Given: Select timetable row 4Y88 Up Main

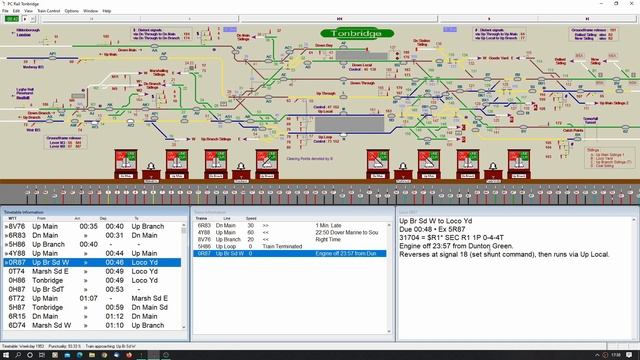Looking at the screenshot, I should (92, 253).
